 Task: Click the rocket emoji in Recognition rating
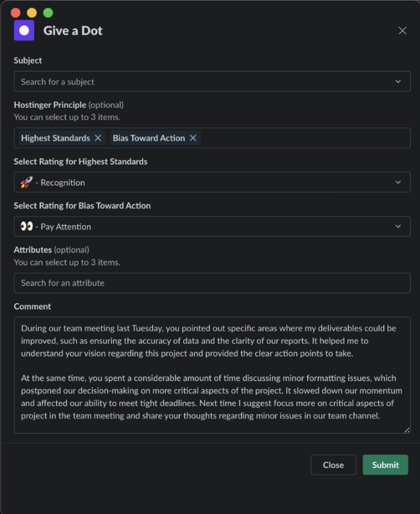[26, 183]
